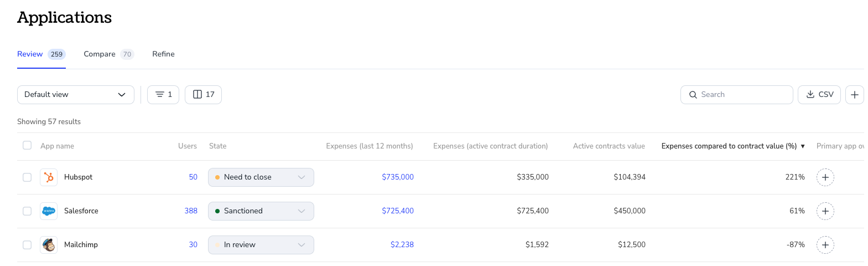Click the plus button beside CSV
The image size is (868, 266).
click(x=854, y=95)
